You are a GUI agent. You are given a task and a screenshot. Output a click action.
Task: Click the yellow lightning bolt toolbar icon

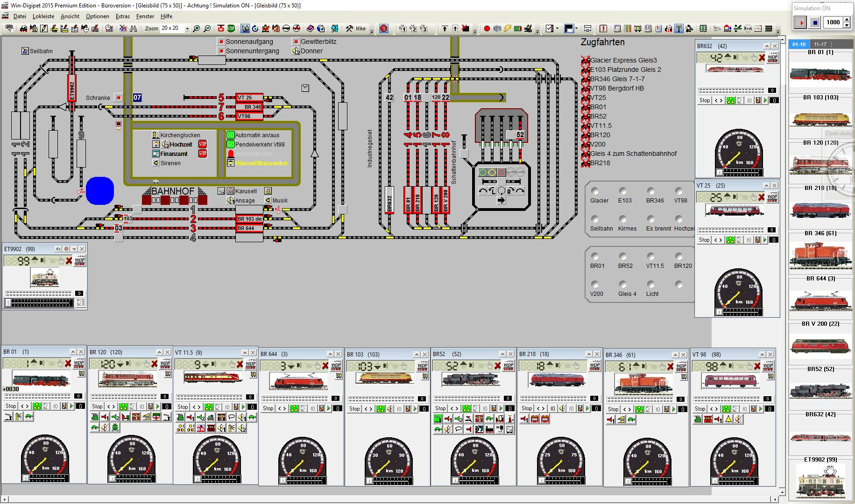point(508,28)
